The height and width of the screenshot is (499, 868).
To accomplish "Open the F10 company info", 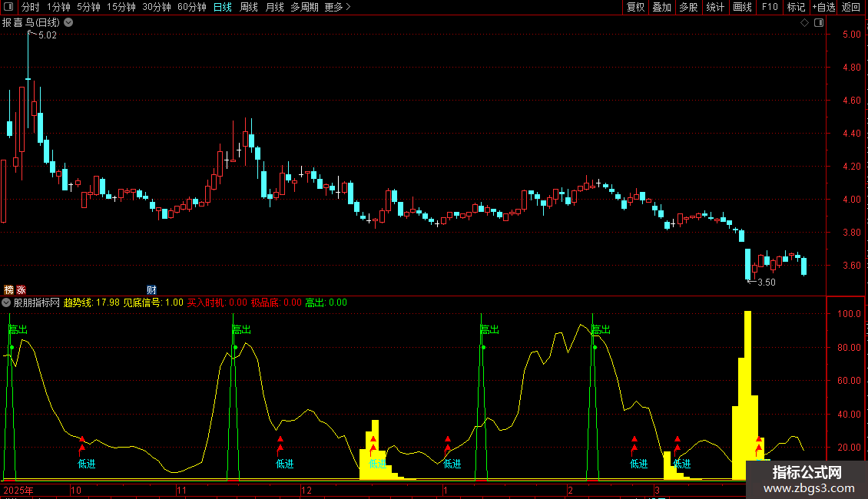I will pos(770,7).
